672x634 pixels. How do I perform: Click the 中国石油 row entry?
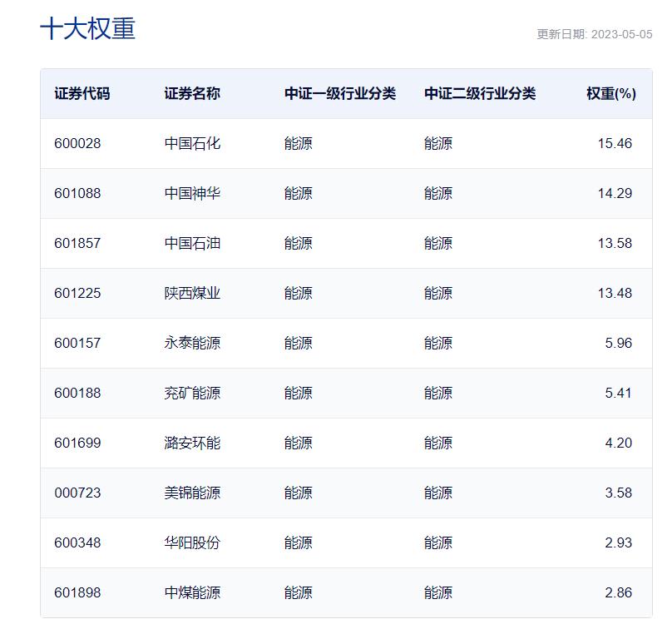(x=188, y=243)
